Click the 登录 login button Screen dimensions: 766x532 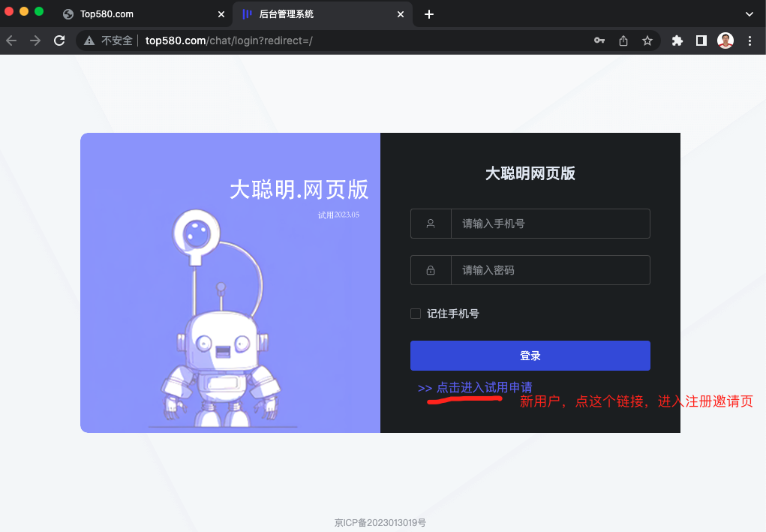(530, 355)
